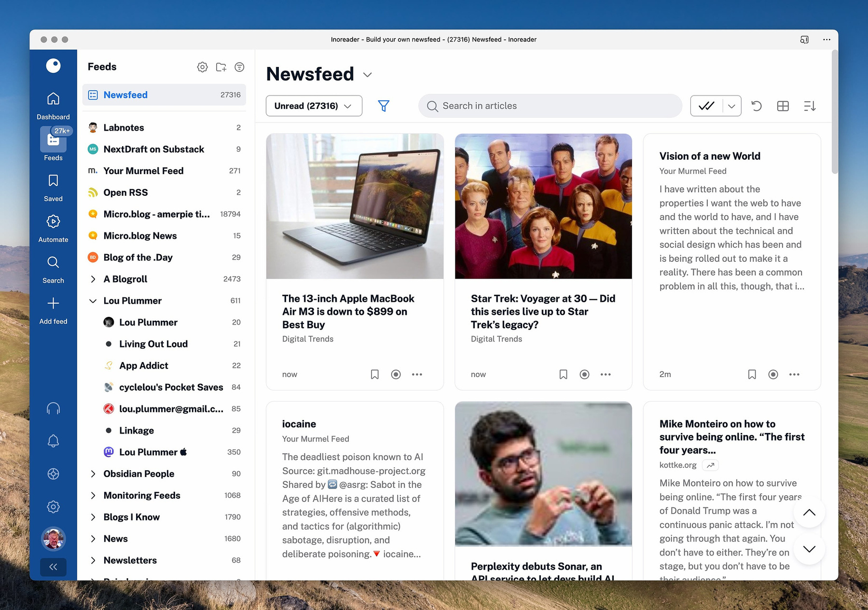Open the mark-all-read dropdown arrow

[732, 106]
